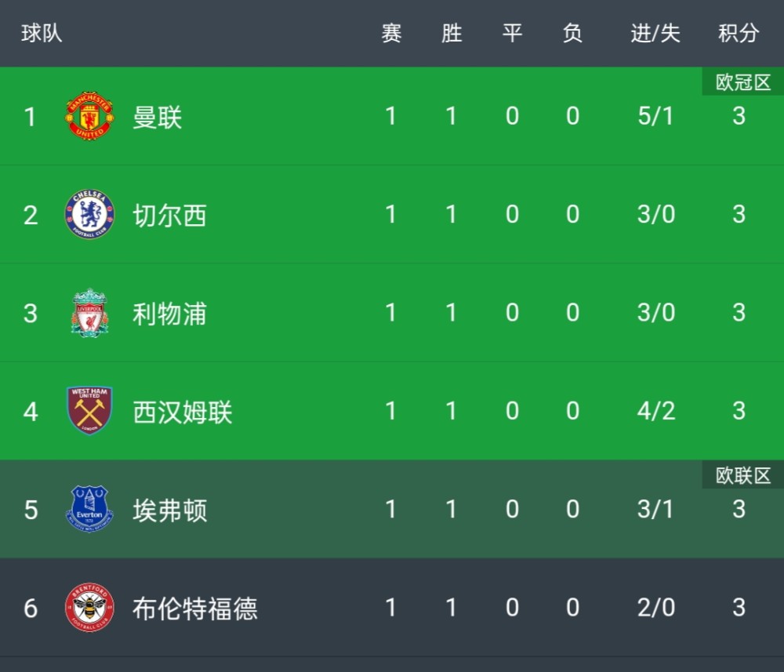
Task: Click the 欧冠区 zone label
Action: (743, 82)
